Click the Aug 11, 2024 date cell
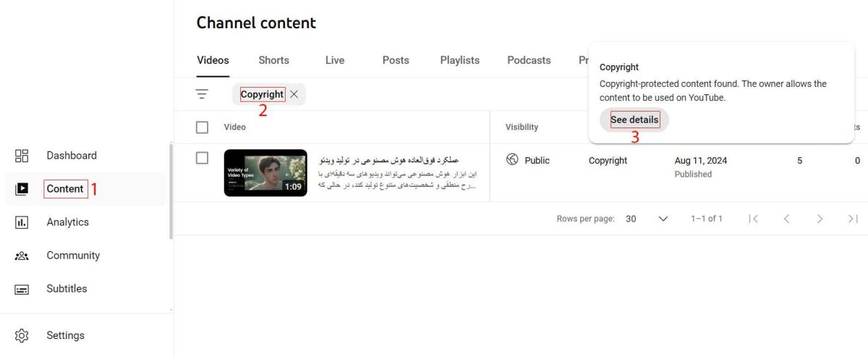This screenshot has height=357, width=868. [x=701, y=160]
